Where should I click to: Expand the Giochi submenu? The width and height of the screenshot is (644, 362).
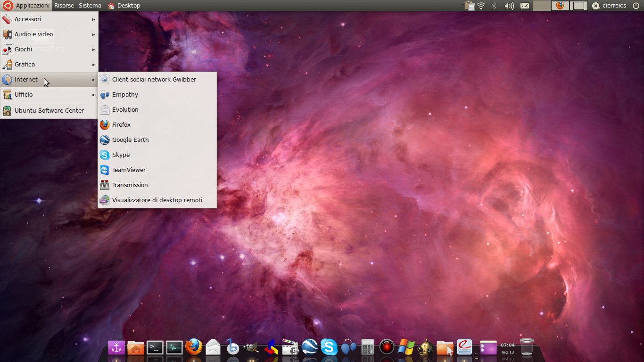point(49,49)
